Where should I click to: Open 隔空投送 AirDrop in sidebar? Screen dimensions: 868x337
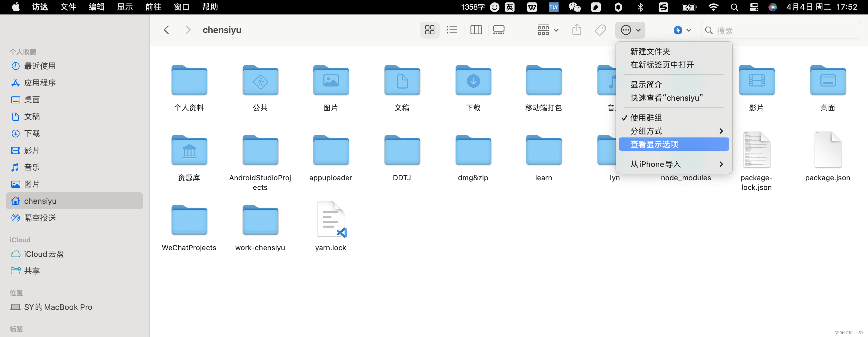pyautogui.click(x=74, y=218)
